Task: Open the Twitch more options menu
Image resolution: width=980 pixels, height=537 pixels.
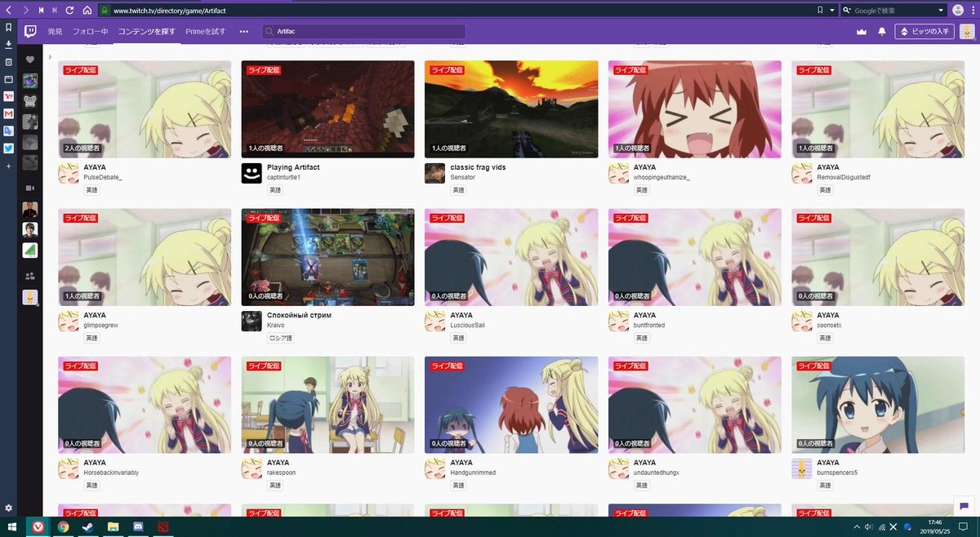Action: point(243,32)
